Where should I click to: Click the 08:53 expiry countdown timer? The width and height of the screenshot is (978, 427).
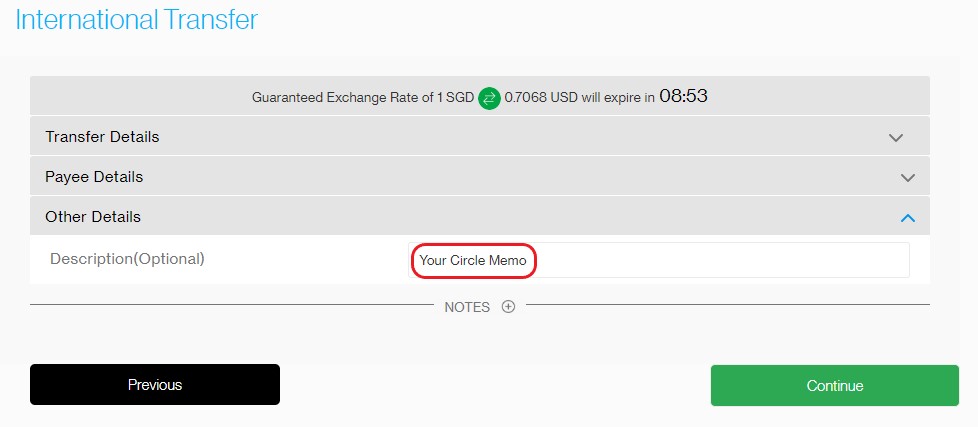pyautogui.click(x=683, y=97)
